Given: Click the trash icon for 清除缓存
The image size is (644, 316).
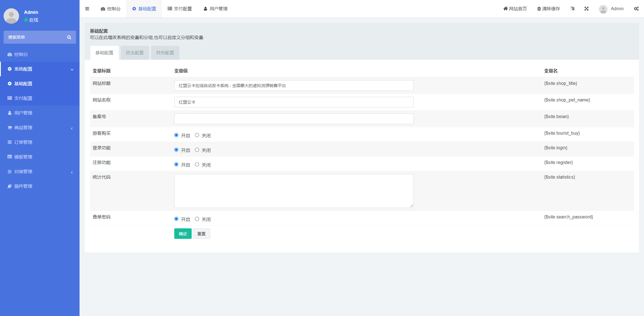Looking at the screenshot, I should 539,9.
